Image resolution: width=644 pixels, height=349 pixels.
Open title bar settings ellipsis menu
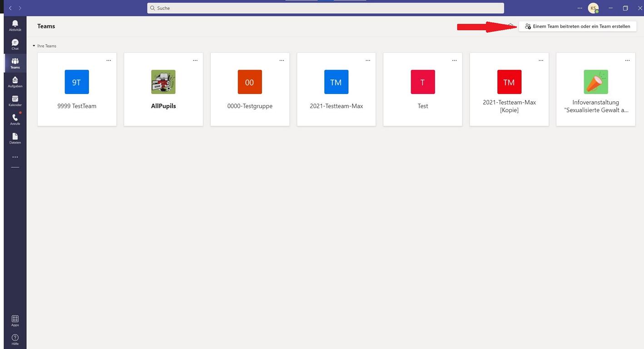580,8
